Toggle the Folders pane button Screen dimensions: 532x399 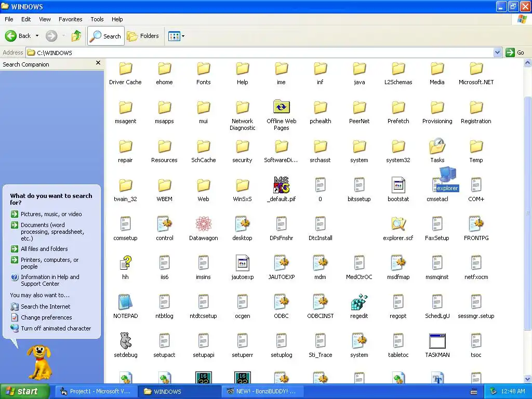tap(143, 36)
